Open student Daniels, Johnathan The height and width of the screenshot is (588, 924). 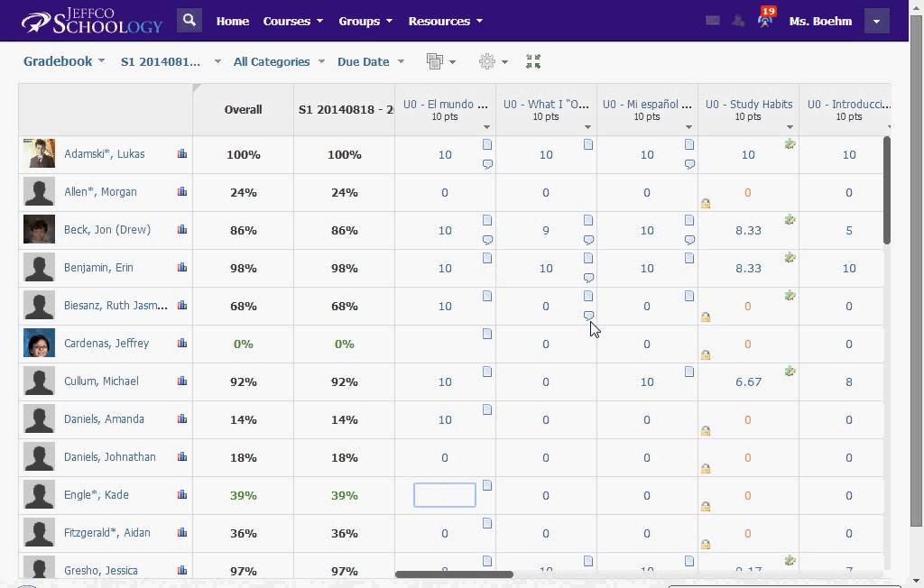point(109,457)
